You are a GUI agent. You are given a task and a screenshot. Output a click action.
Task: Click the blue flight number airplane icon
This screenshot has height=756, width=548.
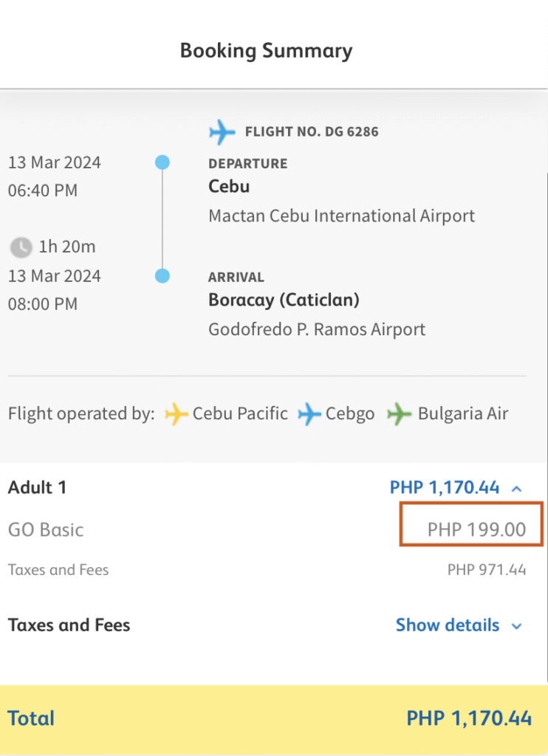222,131
